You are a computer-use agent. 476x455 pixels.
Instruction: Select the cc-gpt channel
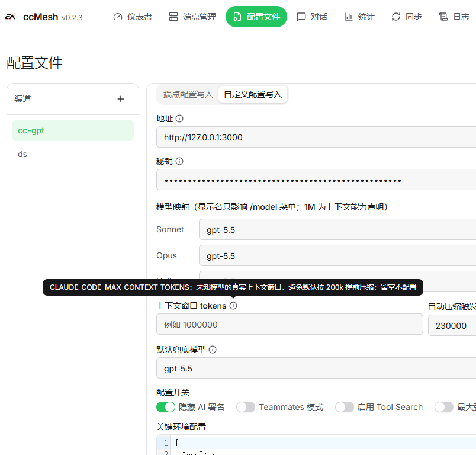tap(73, 130)
